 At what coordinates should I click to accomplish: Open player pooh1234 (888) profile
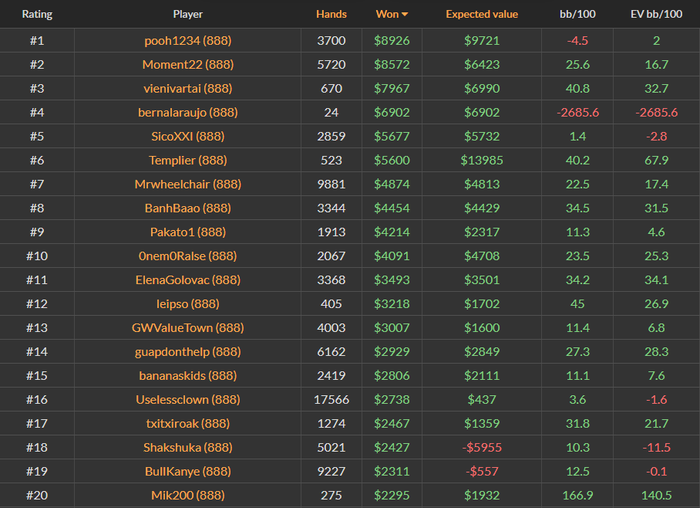(188, 40)
